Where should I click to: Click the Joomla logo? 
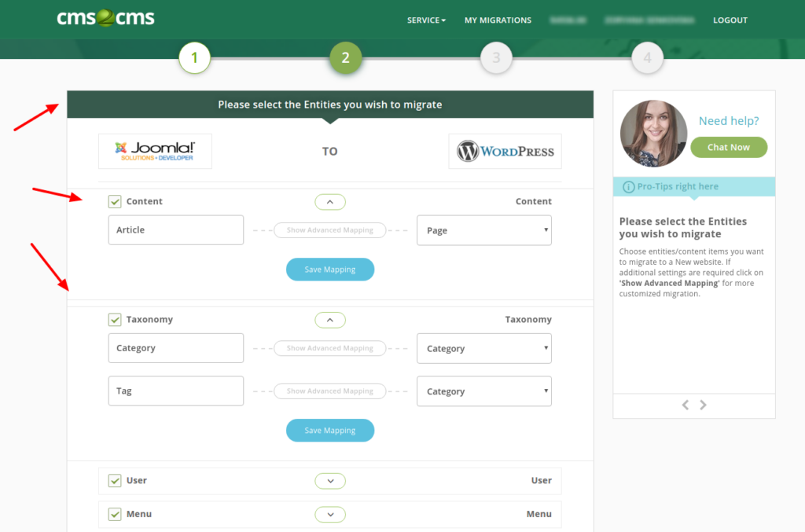pyautogui.click(x=155, y=152)
